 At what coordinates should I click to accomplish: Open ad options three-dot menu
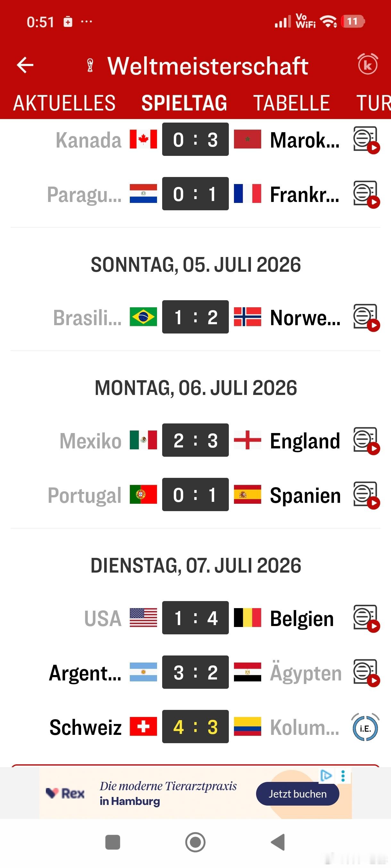[x=343, y=776]
